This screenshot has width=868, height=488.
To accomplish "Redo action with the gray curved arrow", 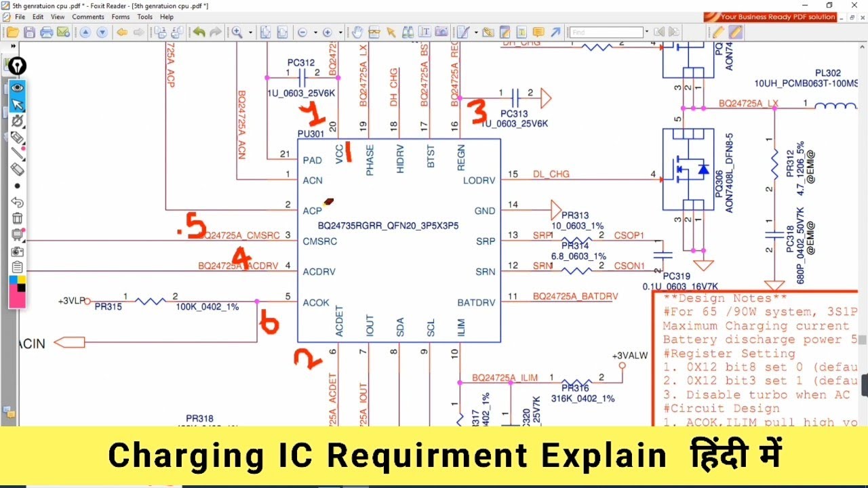I will pos(215,32).
